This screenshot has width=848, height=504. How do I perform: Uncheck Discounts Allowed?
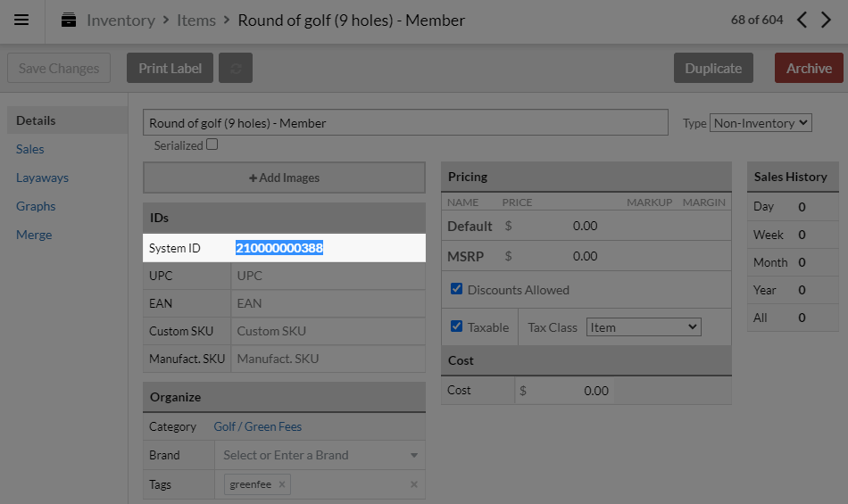click(456, 289)
